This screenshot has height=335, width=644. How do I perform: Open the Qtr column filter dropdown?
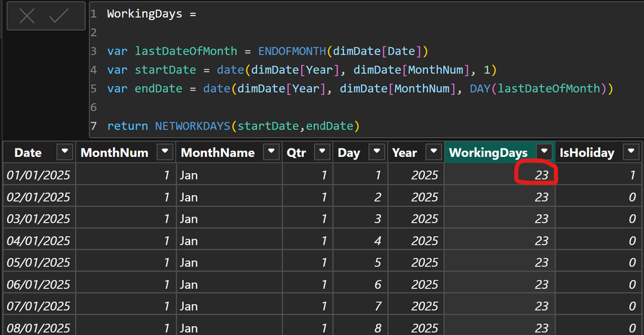322,151
